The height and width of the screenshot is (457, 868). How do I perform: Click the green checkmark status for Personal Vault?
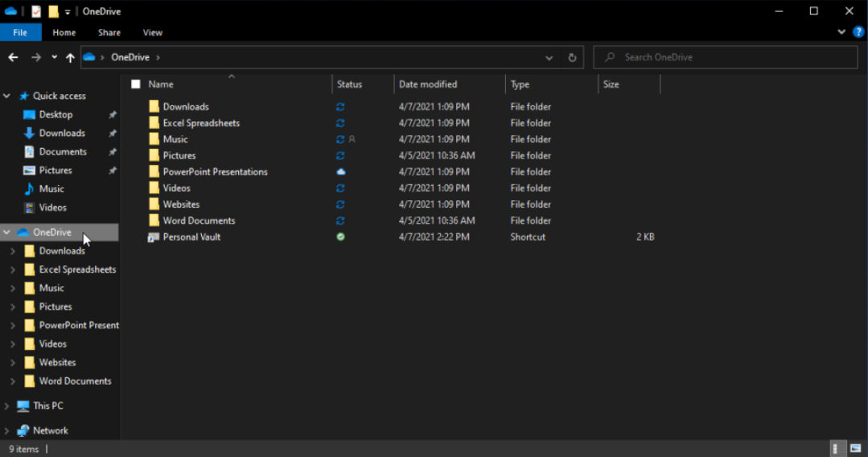(x=340, y=237)
